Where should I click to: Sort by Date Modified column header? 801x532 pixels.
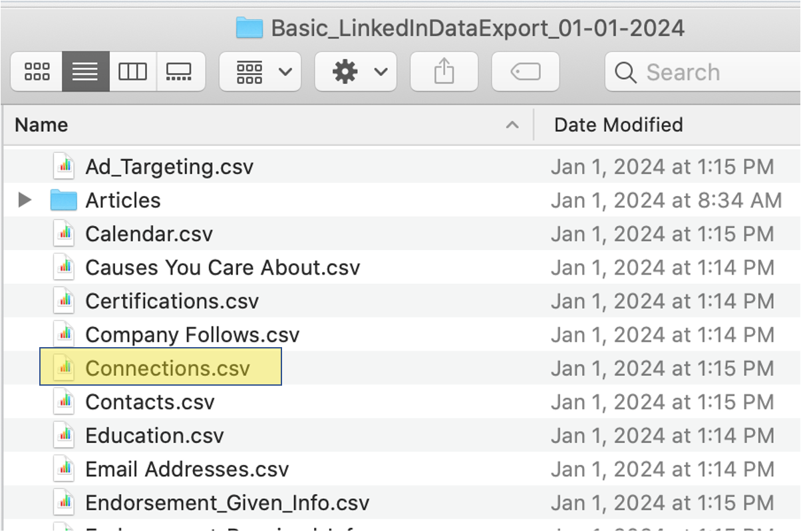pyautogui.click(x=619, y=125)
